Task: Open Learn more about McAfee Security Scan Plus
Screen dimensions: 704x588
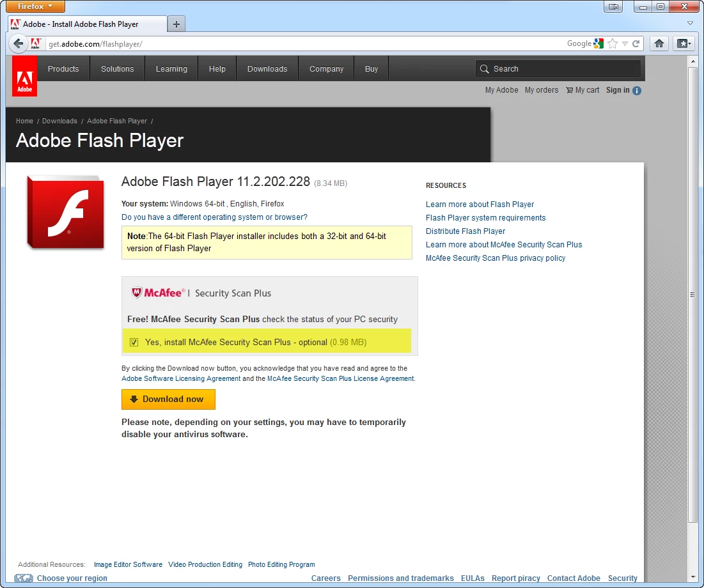Action: coord(504,245)
